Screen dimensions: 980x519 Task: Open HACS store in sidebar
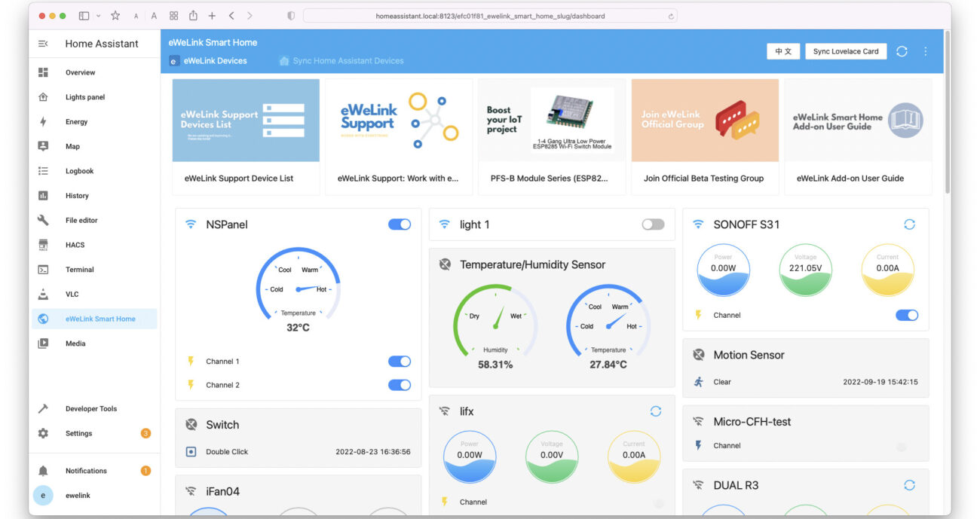tap(94, 245)
